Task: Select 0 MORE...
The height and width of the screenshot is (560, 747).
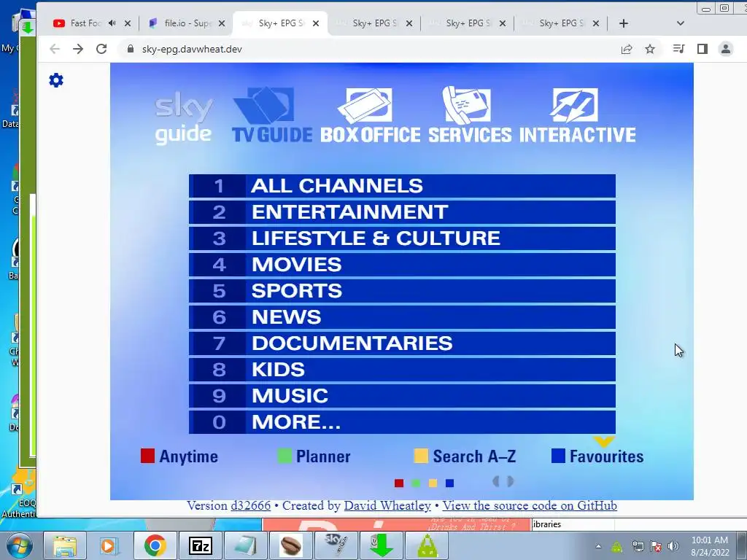Action: tap(402, 422)
